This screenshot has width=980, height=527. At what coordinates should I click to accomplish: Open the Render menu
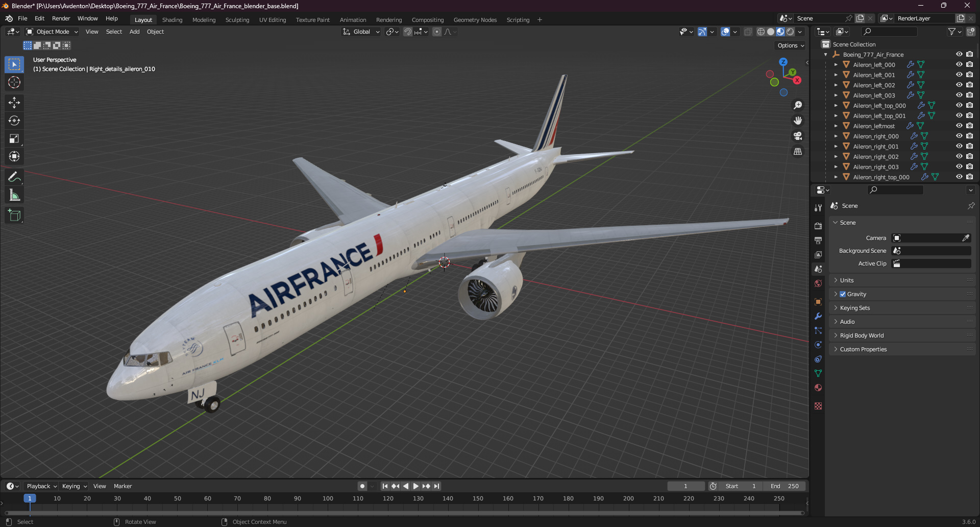[x=61, y=18]
